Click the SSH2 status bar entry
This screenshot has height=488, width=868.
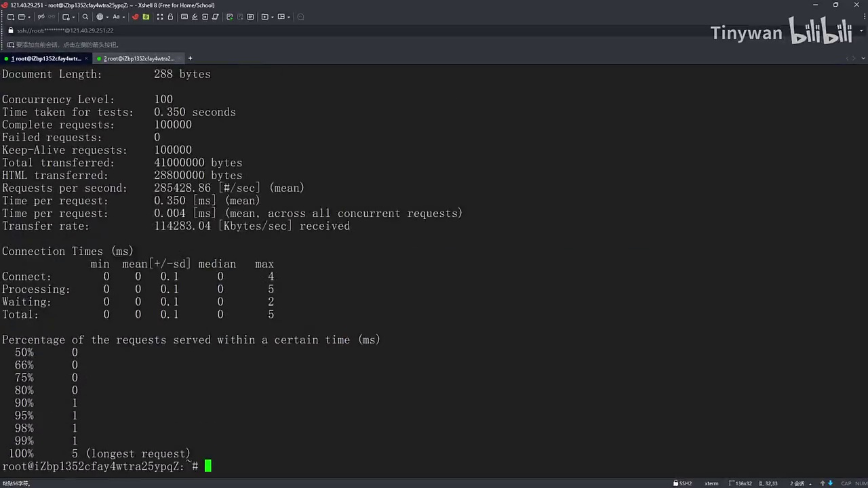683,483
